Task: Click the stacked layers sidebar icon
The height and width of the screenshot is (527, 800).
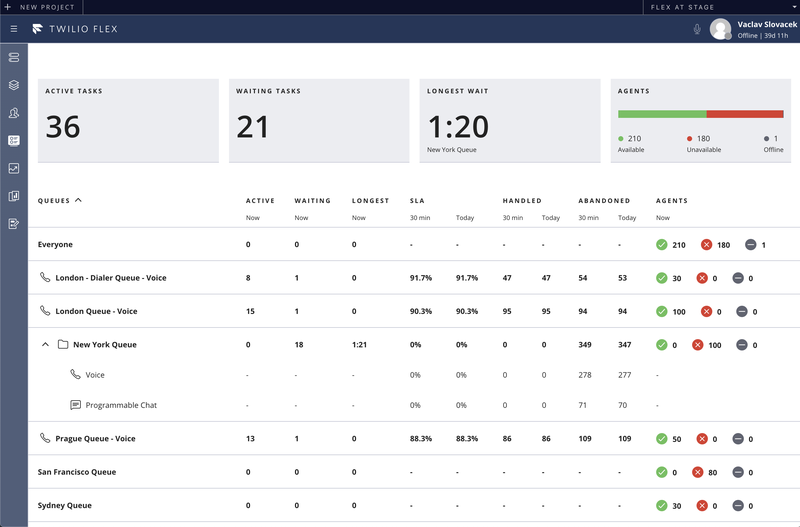Action: coord(14,86)
